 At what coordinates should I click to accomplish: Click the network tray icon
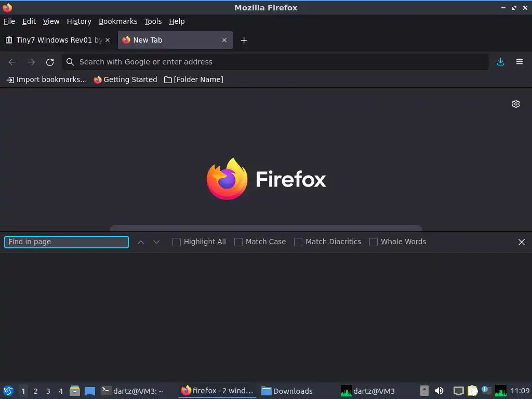coord(458,391)
